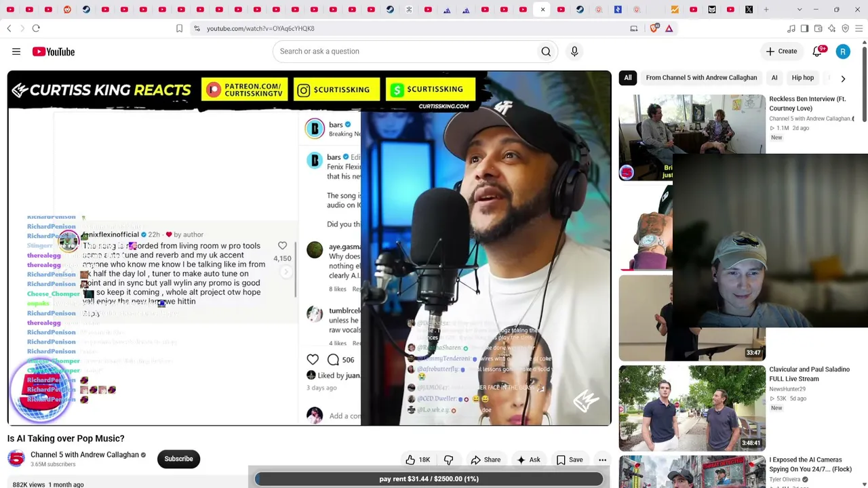
Task: Bookmark this page in the address bar
Action: point(179,28)
